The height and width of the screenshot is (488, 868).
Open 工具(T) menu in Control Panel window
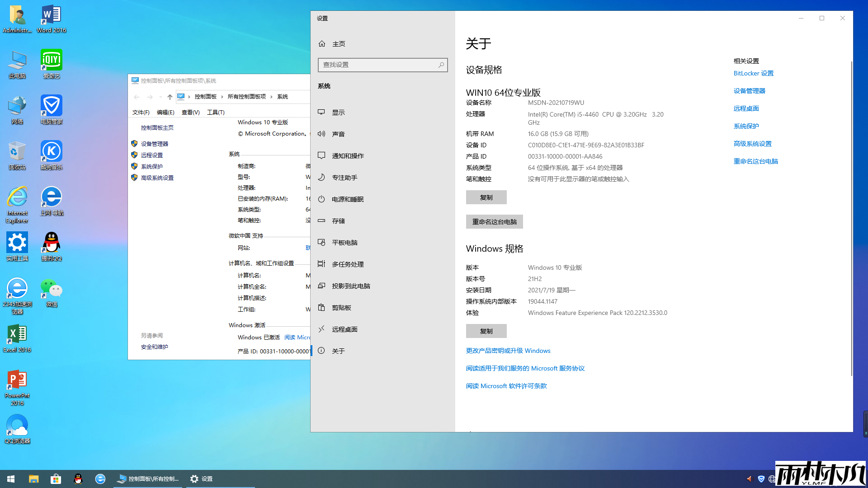(x=216, y=113)
